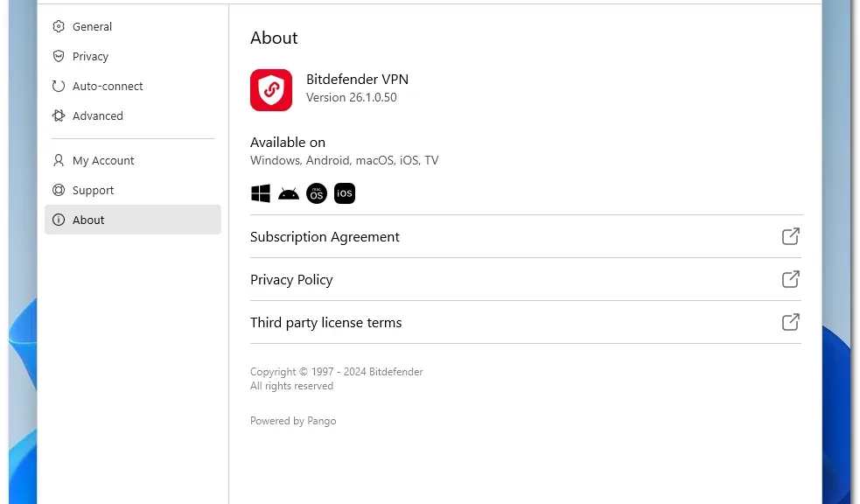Open Third party license external link icon

click(x=790, y=322)
